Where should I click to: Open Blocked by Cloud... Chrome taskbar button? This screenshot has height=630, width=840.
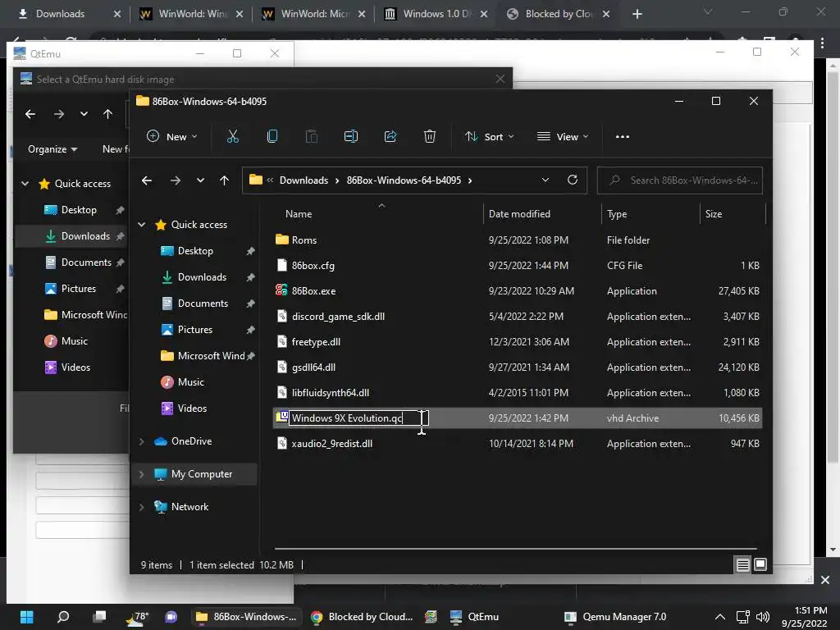(x=362, y=617)
